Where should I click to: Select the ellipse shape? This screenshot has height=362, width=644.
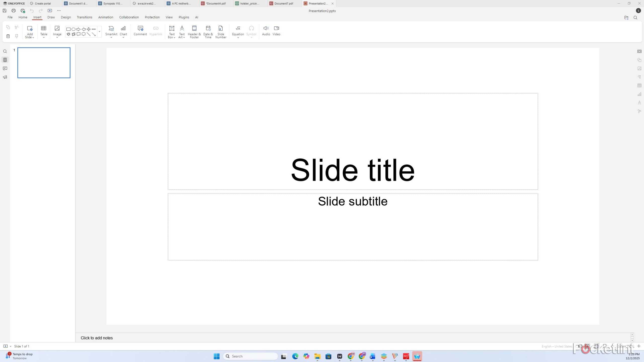[73, 29]
